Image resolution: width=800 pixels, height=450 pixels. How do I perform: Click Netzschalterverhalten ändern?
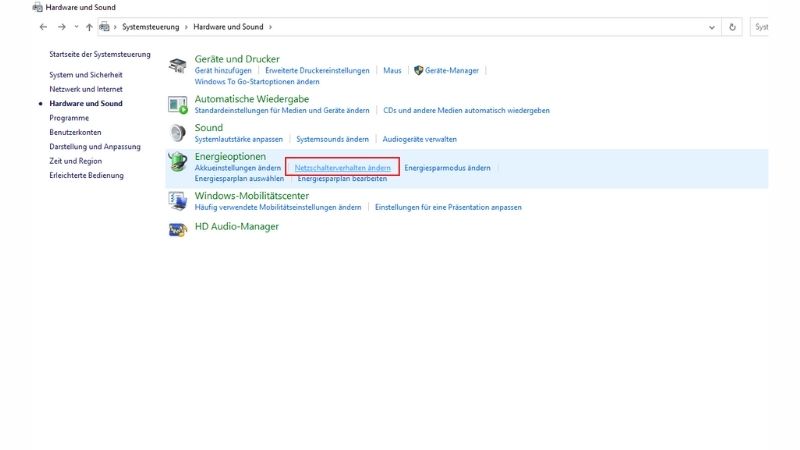(342, 168)
